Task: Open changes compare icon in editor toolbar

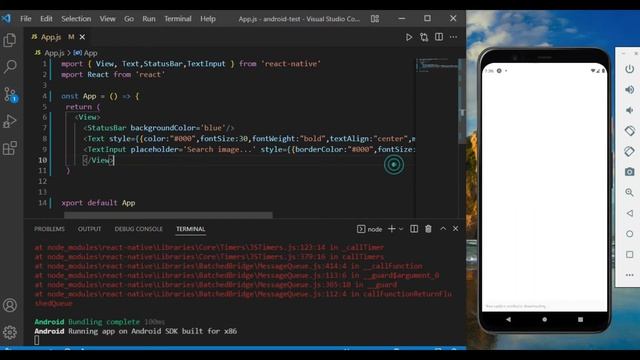Action: [x=424, y=37]
